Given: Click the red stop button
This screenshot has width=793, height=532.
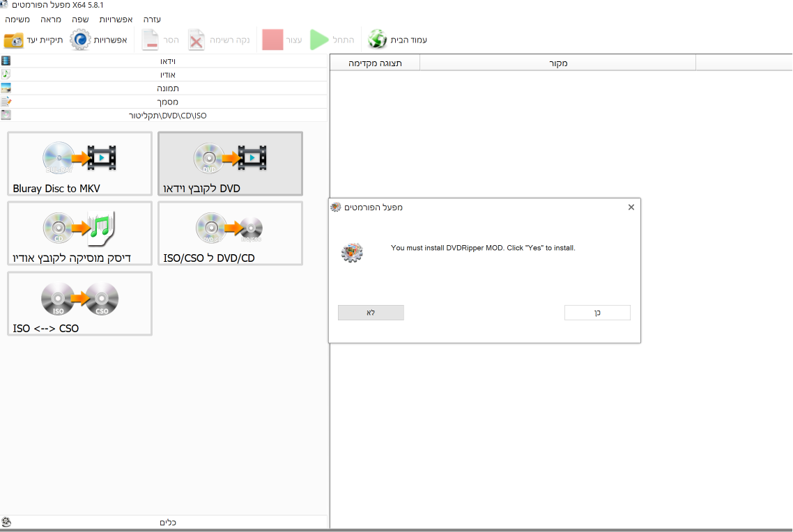Looking at the screenshot, I should click(272, 40).
